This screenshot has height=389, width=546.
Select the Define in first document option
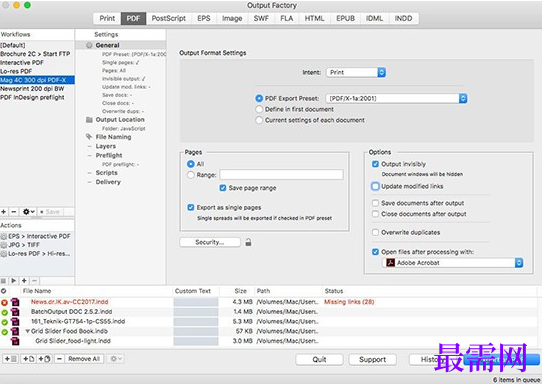[259, 109]
